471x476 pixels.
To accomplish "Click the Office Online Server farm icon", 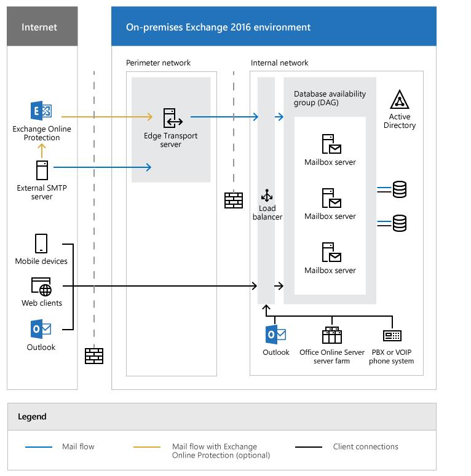I will pos(331,335).
